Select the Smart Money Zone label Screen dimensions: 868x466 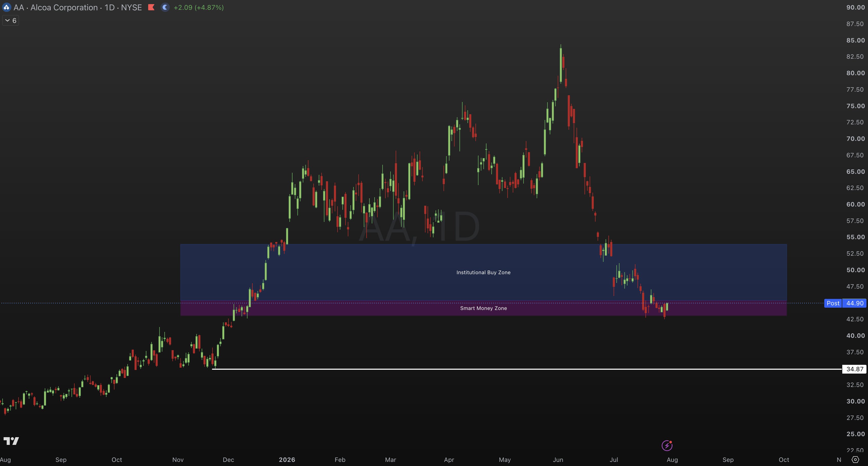[483, 308]
